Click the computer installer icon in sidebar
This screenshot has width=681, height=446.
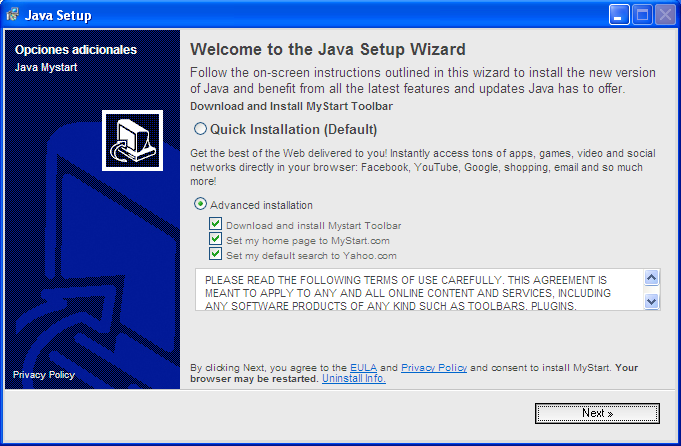tap(132, 140)
